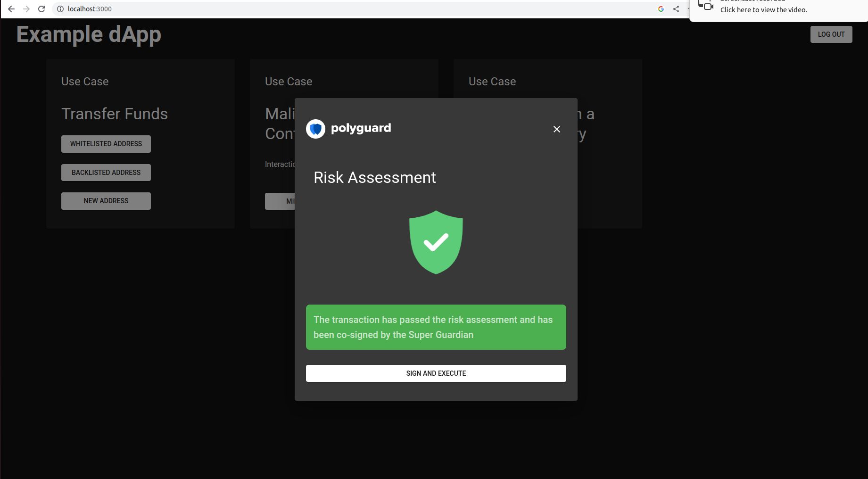Go back in the browser
Viewport: 868px width, 479px height.
pos(11,9)
